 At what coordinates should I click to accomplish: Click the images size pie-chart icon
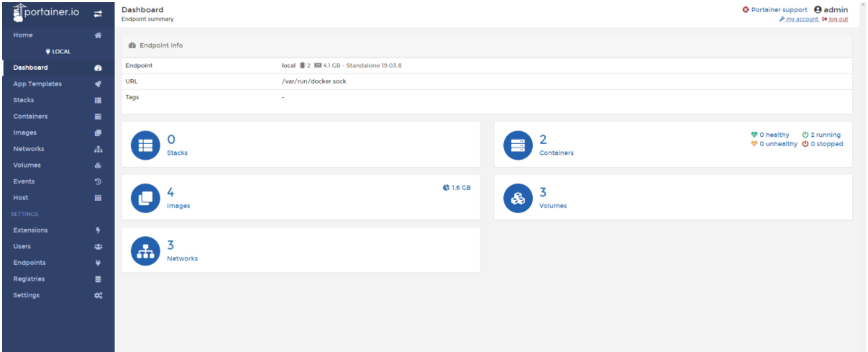(x=446, y=188)
